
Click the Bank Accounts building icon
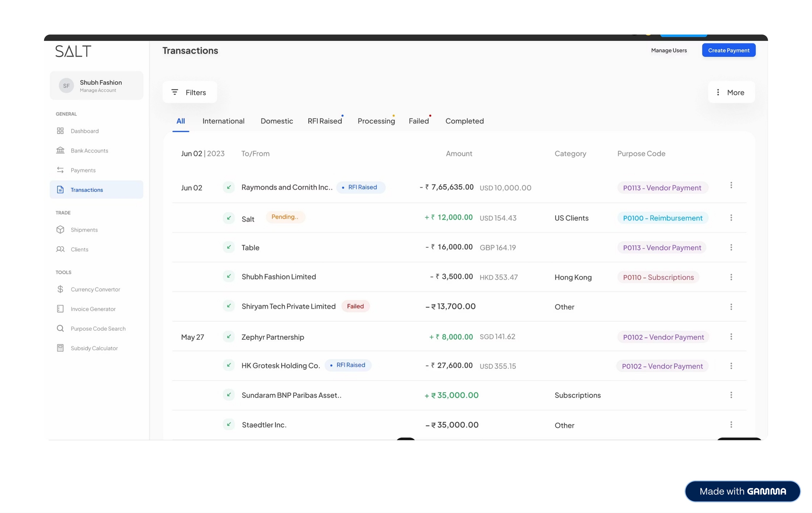(60, 150)
